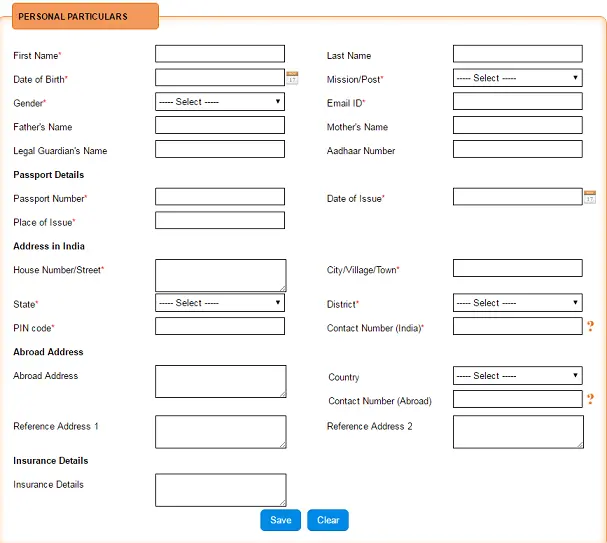Focus the First Name input field
The image size is (607, 543).
pyautogui.click(x=220, y=54)
